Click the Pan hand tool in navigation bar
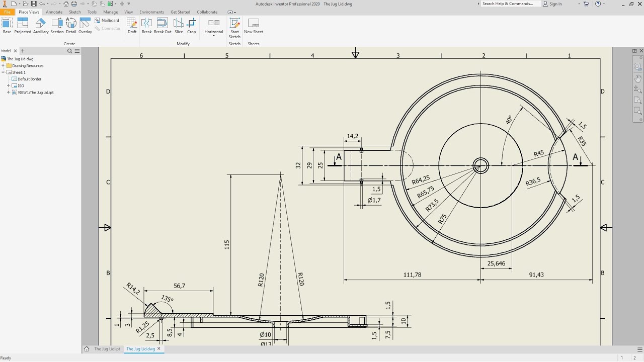 point(637,78)
